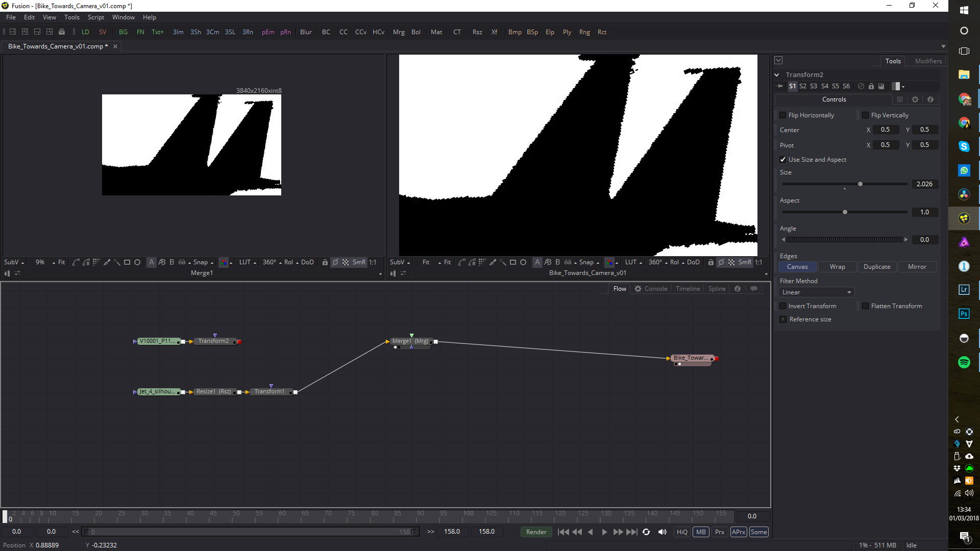Open the Script menu
This screenshot has width=980, height=551.
pos(96,17)
